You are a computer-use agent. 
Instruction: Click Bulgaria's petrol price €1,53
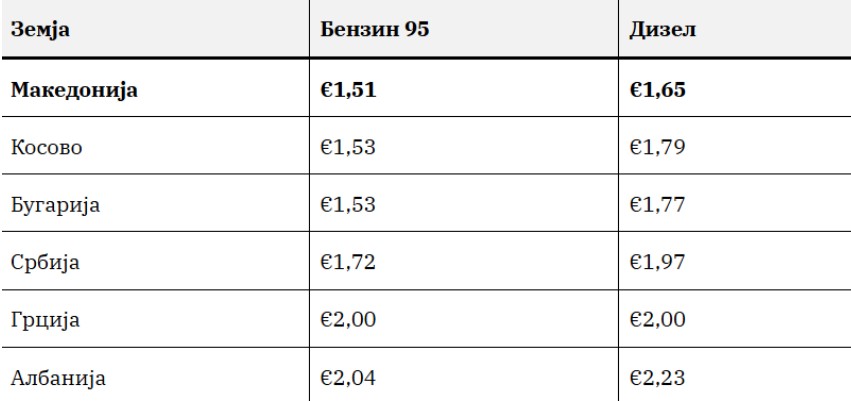tap(348, 205)
